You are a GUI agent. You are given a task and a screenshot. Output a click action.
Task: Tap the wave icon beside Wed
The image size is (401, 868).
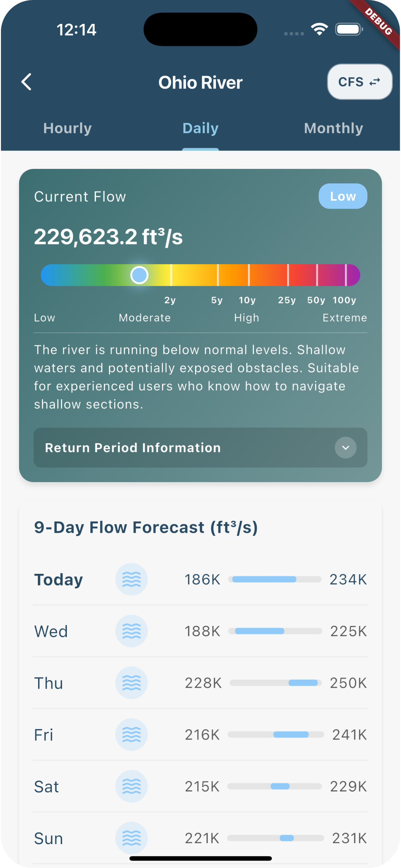[x=131, y=631]
